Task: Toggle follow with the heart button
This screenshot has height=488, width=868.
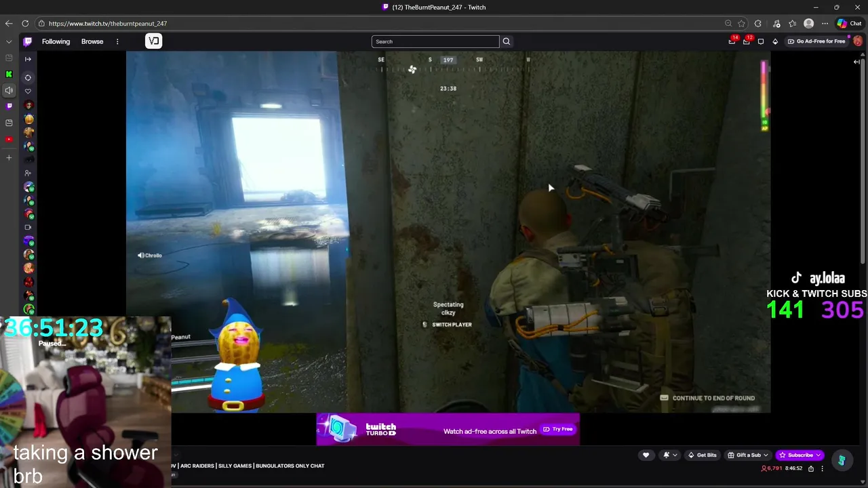Action: [x=646, y=455]
